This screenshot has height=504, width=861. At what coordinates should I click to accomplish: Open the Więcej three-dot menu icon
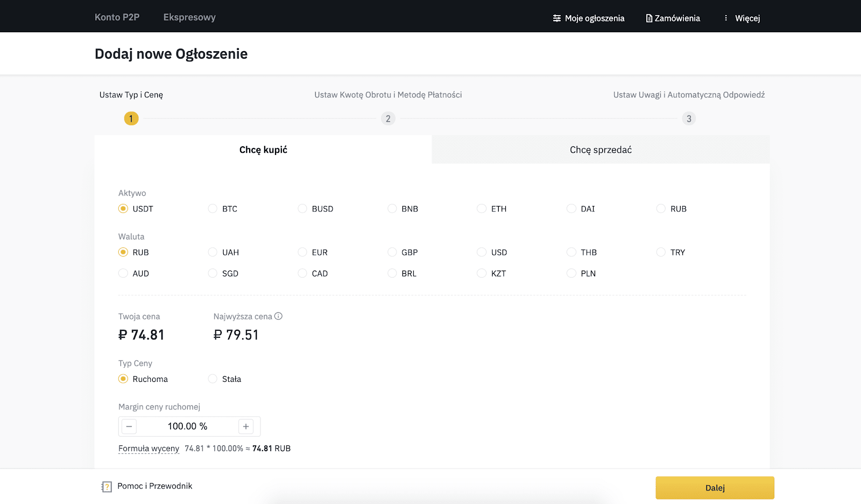726,18
